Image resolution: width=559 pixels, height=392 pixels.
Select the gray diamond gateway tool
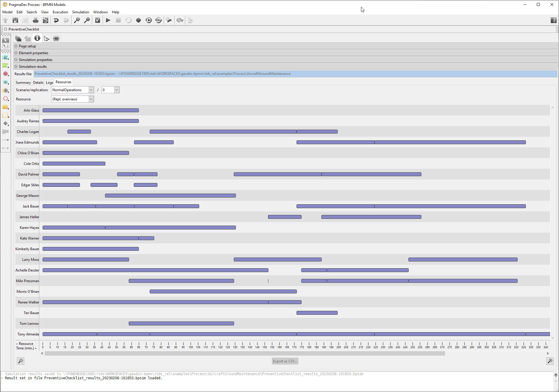(5, 123)
